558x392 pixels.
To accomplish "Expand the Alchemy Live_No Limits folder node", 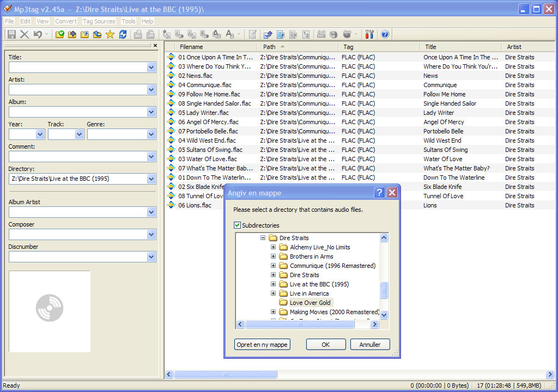I will pos(273,247).
